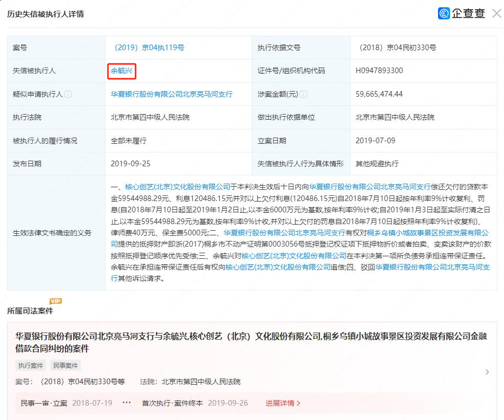This screenshot has width=504, height=420.
Task: Select the 立案日期 value 2019-07-09
Action: pyautogui.click(x=376, y=141)
